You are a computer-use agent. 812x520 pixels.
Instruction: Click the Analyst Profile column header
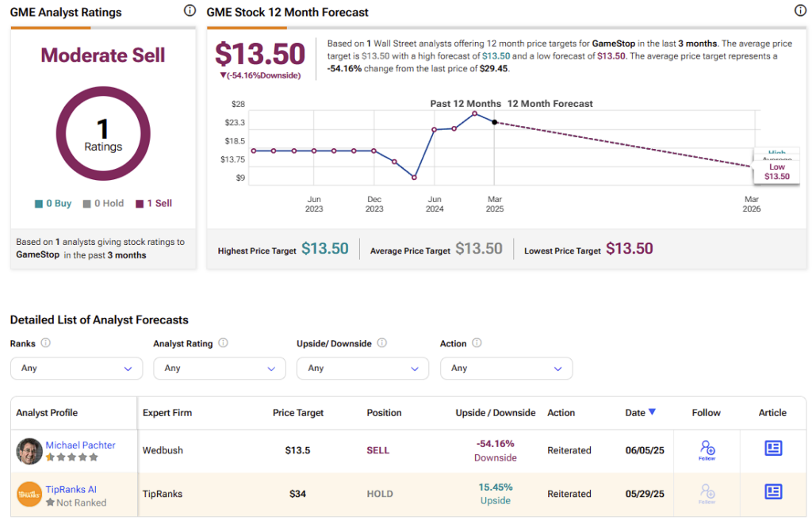pos(47,413)
